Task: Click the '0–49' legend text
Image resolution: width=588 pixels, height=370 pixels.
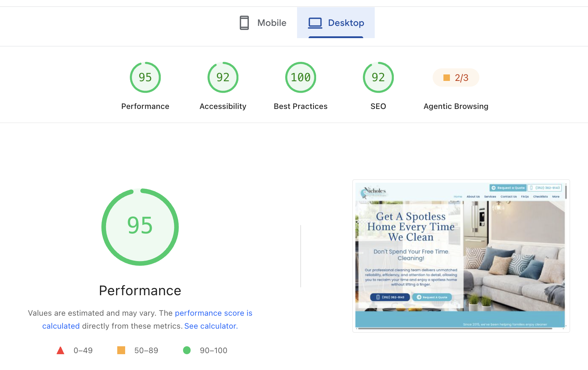Action: point(83,351)
